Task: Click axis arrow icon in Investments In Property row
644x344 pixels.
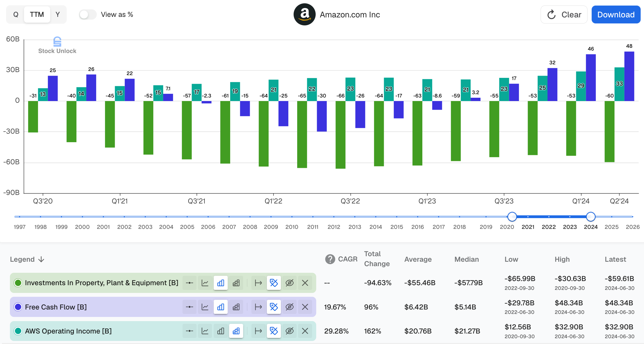Action: pos(258,283)
